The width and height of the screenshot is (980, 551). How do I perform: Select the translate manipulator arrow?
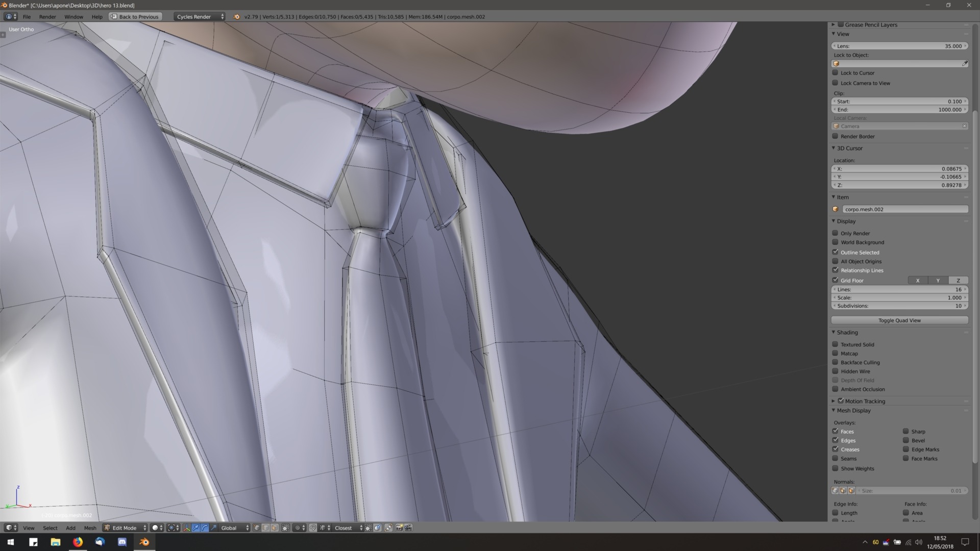click(195, 528)
